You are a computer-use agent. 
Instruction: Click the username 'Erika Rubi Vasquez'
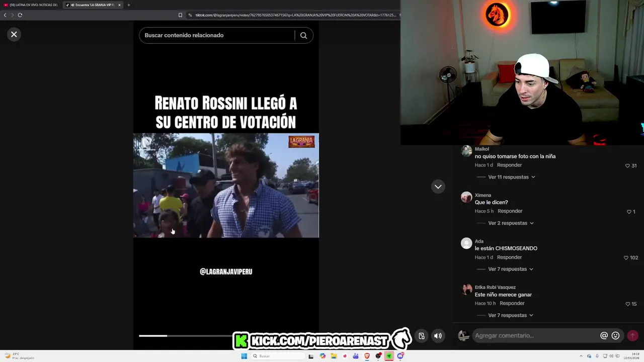click(x=495, y=287)
